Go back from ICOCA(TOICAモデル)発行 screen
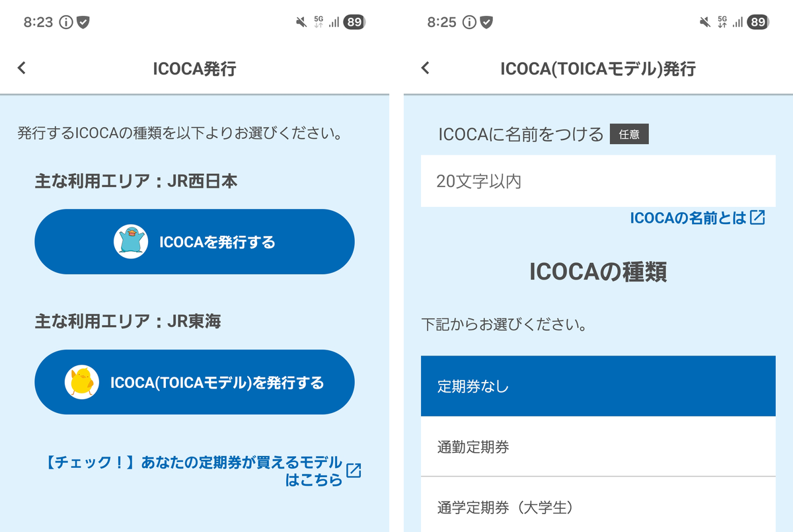The image size is (793, 532). pyautogui.click(x=426, y=67)
